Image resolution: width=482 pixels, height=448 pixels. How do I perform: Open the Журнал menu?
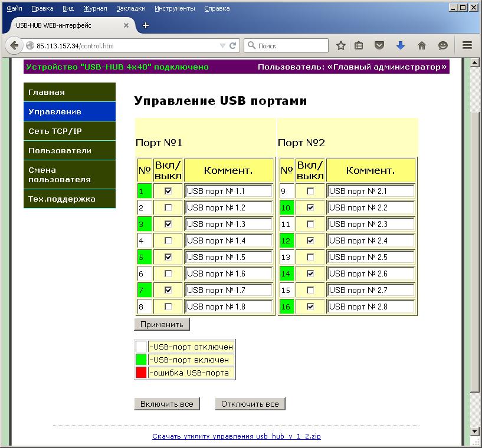pyautogui.click(x=96, y=8)
